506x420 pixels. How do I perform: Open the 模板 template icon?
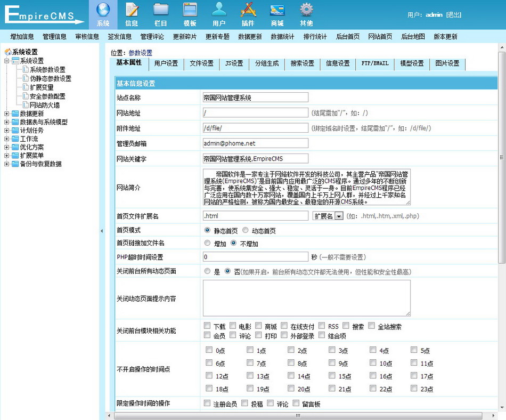pyautogui.click(x=190, y=10)
